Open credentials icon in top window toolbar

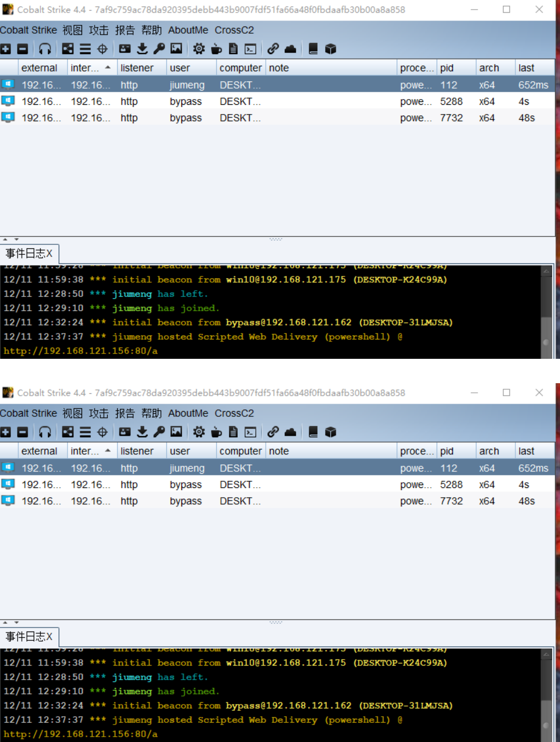coord(125,49)
